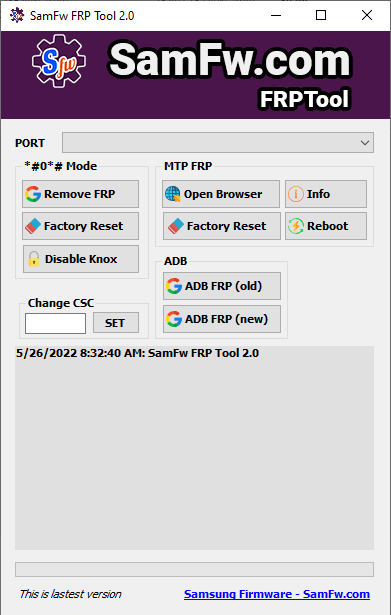Maximize the SamFw FRP Tool window
Image resolution: width=391 pixels, height=615 pixels.
(x=321, y=15)
